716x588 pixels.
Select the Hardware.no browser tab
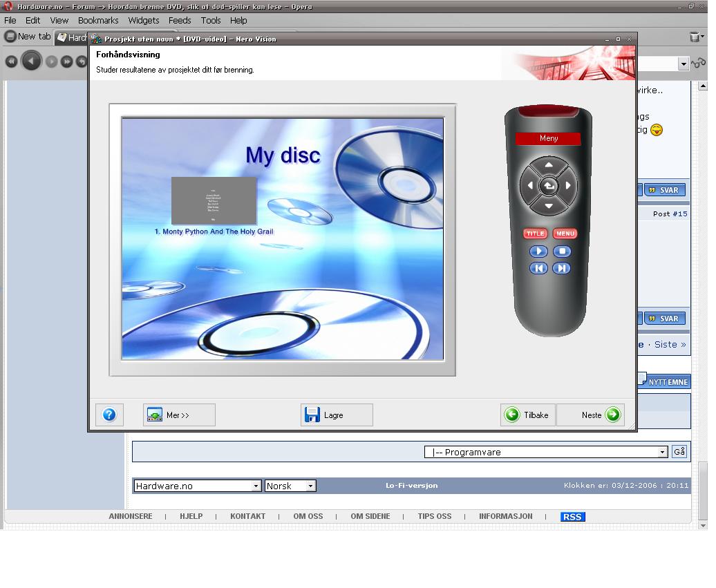(x=72, y=38)
